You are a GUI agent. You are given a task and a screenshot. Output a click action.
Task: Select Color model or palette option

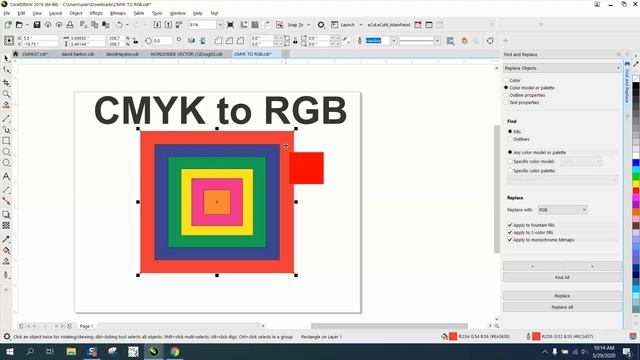tap(529, 88)
